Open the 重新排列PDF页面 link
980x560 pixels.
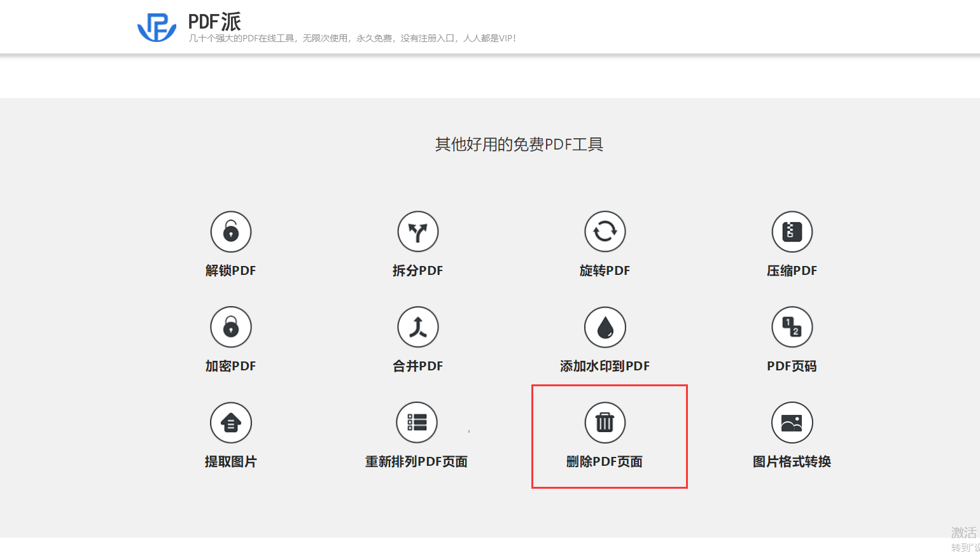coord(416,461)
